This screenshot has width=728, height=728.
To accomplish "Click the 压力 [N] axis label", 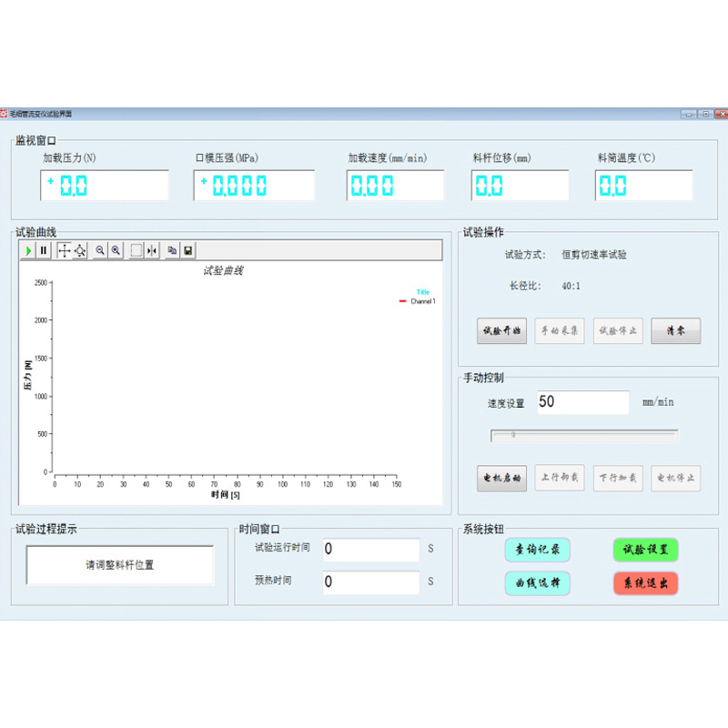I will 28,375.
